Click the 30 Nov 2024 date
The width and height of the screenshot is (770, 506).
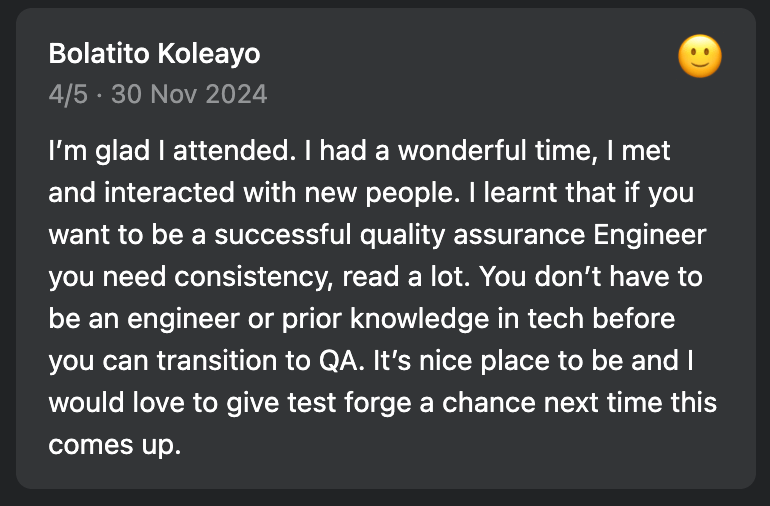pyautogui.click(x=189, y=94)
